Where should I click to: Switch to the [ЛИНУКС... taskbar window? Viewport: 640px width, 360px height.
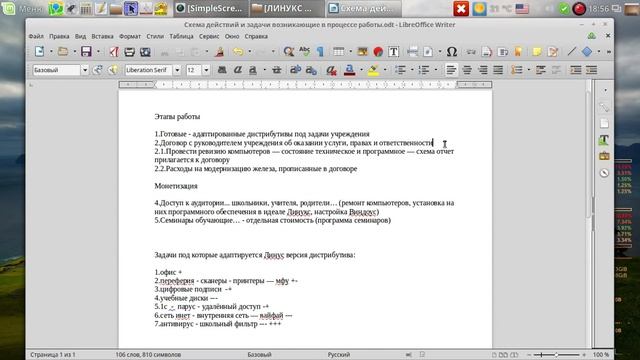[287, 9]
